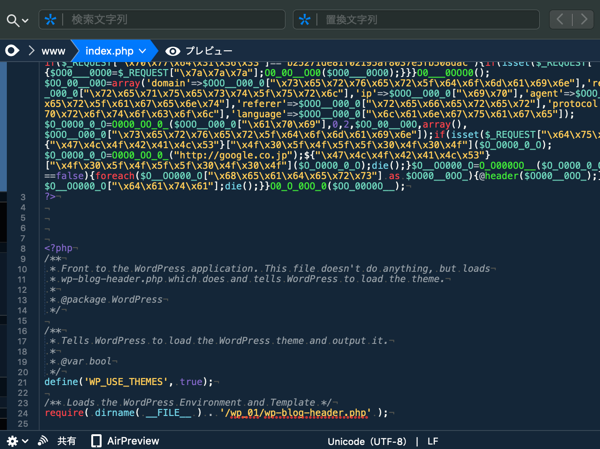
Task: Expand the breadcrumb chevron before www
Action: click(x=31, y=51)
